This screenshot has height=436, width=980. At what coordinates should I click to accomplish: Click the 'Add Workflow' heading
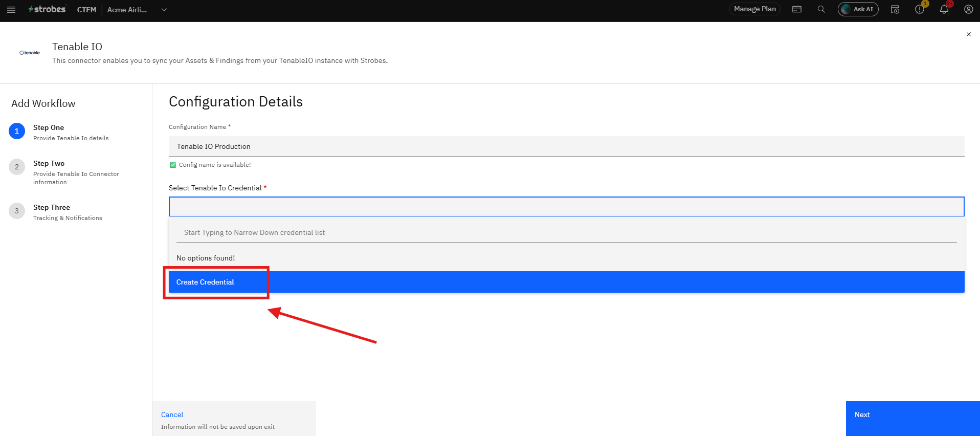tap(43, 103)
